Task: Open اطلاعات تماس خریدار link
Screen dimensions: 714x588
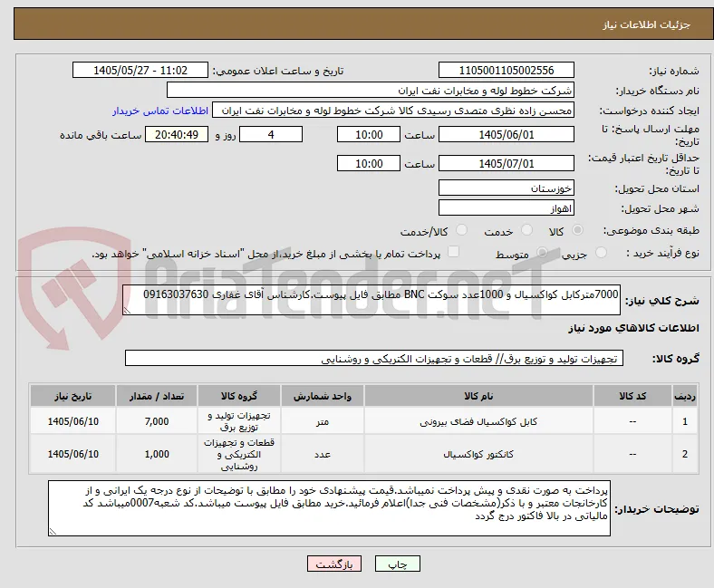Action: (x=160, y=111)
